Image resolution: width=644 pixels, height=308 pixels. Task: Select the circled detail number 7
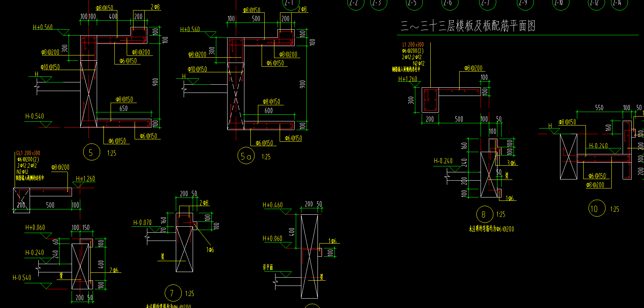click(173, 293)
